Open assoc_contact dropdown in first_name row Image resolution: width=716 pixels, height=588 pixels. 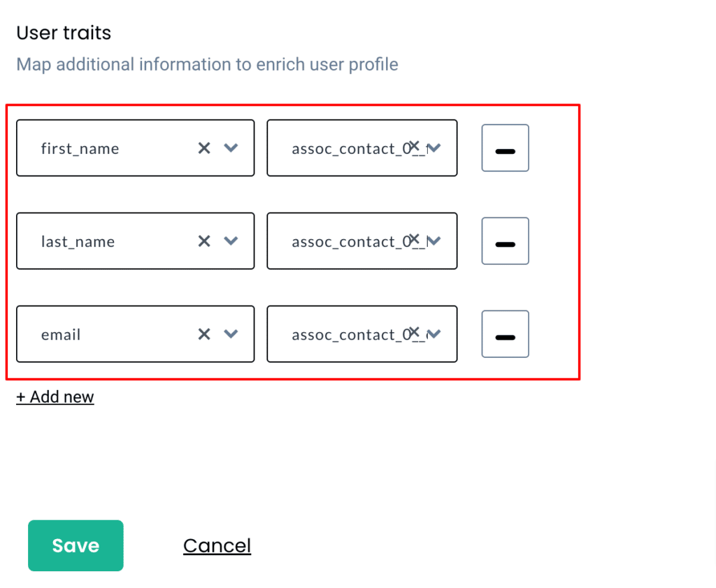(x=434, y=148)
